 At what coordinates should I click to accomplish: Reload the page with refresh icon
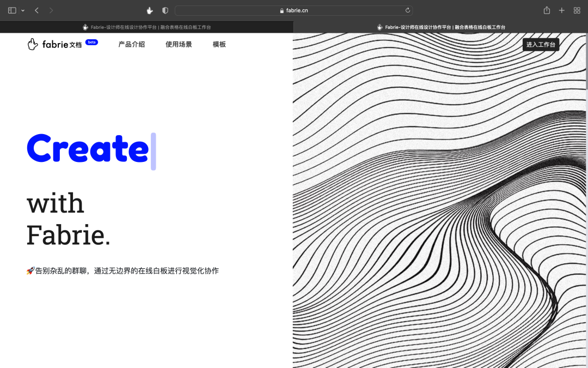(407, 10)
